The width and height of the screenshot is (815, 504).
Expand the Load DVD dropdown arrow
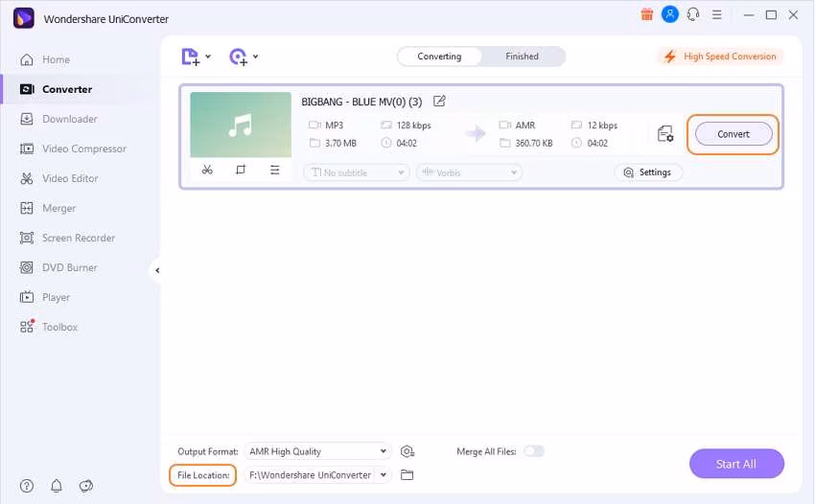[255, 57]
